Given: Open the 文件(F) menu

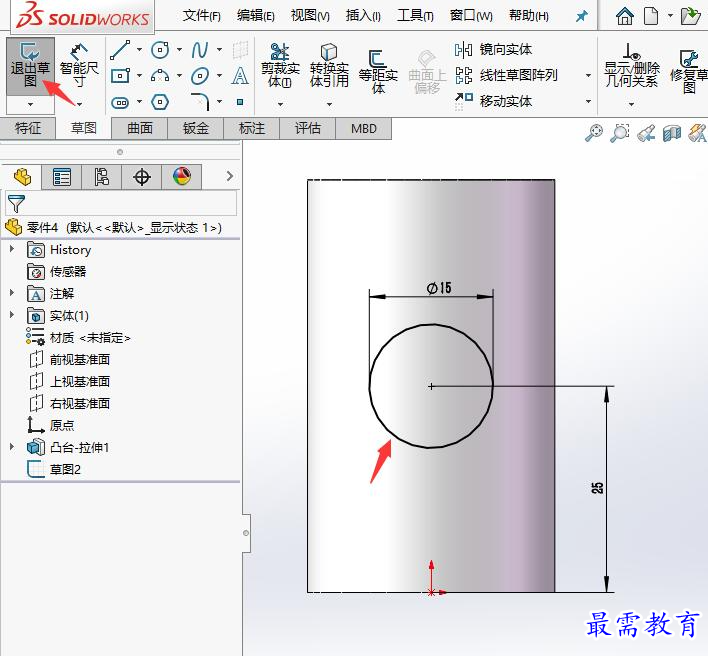Looking at the screenshot, I should click(201, 16).
